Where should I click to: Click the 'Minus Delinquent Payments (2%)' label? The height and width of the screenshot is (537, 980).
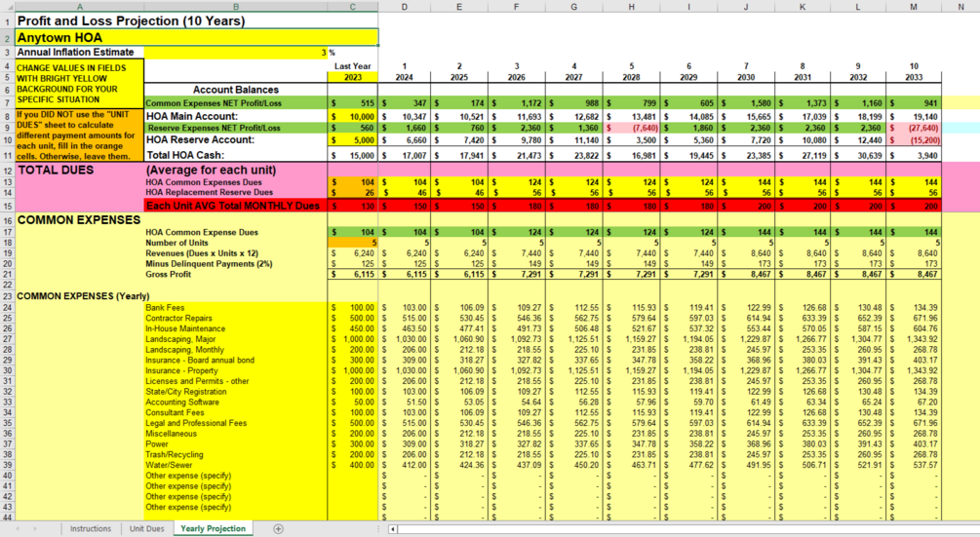click(209, 263)
